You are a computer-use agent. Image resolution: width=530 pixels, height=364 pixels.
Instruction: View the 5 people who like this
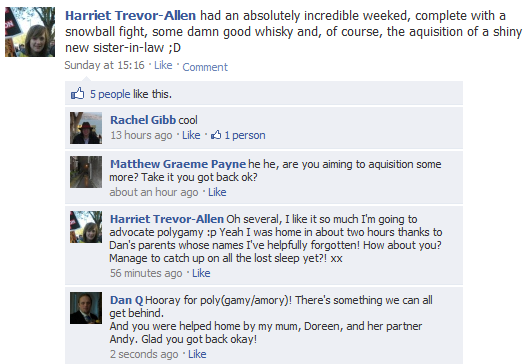pos(110,94)
